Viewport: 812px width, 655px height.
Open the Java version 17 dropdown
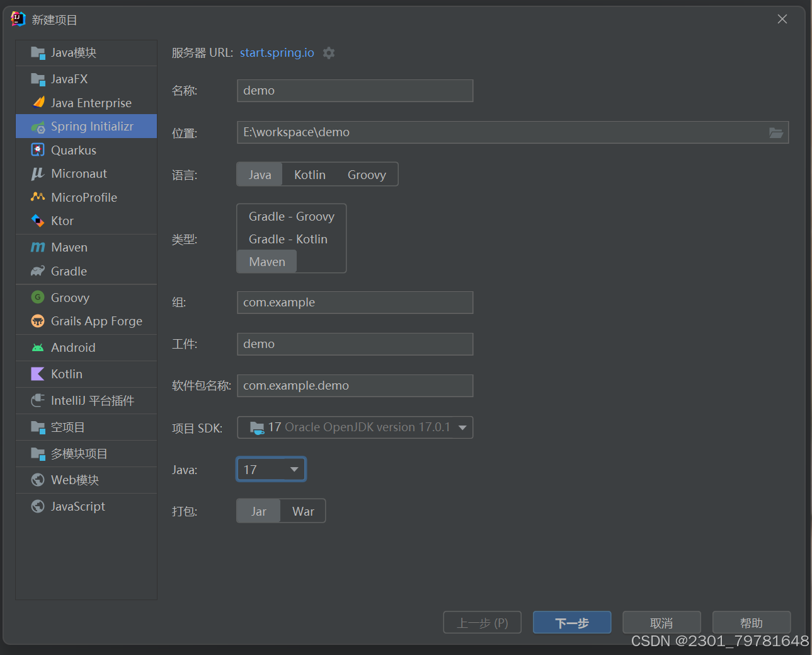(x=272, y=470)
